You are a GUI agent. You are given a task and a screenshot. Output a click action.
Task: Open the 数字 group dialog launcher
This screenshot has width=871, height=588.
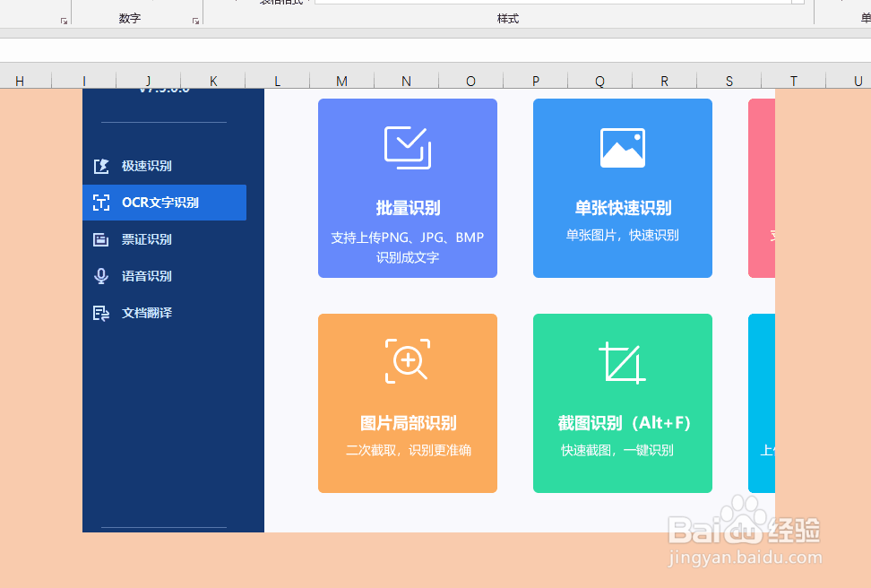(195, 21)
